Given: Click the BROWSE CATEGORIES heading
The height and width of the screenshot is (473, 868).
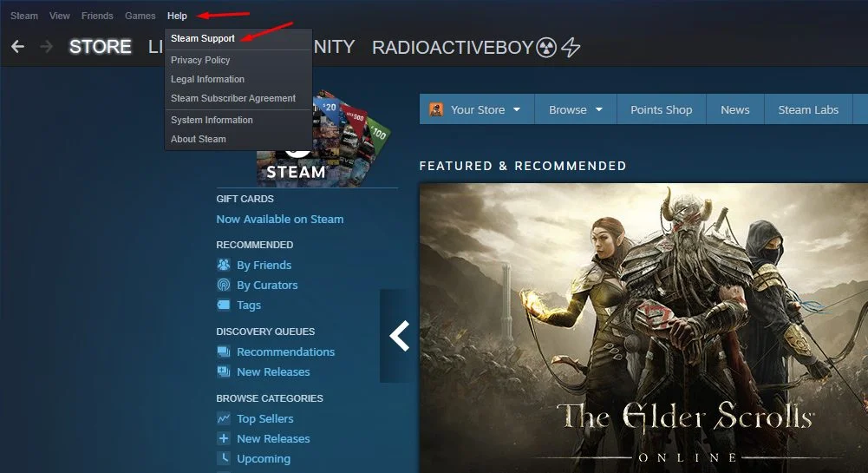Looking at the screenshot, I should (x=270, y=398).
